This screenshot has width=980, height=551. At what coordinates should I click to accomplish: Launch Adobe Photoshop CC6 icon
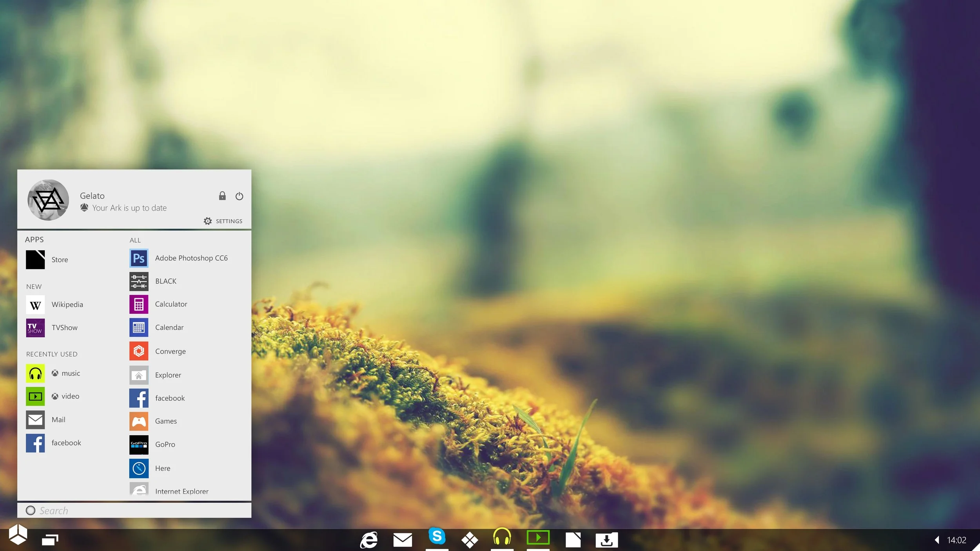pyautogui.click(x=139, y=258)
